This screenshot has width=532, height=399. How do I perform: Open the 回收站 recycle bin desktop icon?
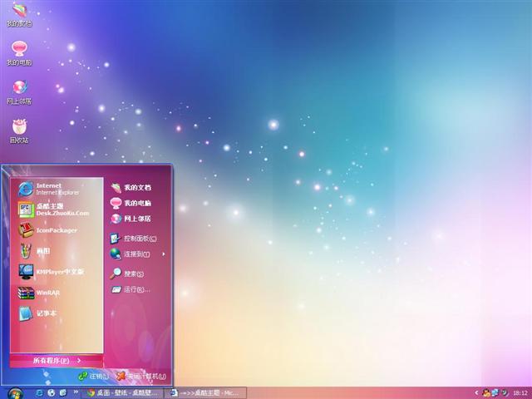[19, 131]
